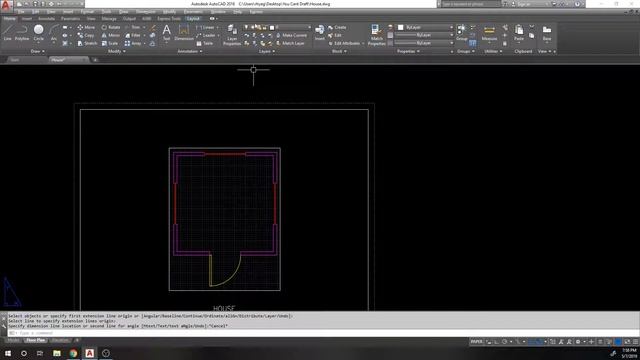640x360 pixels.
Task: Click the Leader annotation button
Action: (206, 36)
